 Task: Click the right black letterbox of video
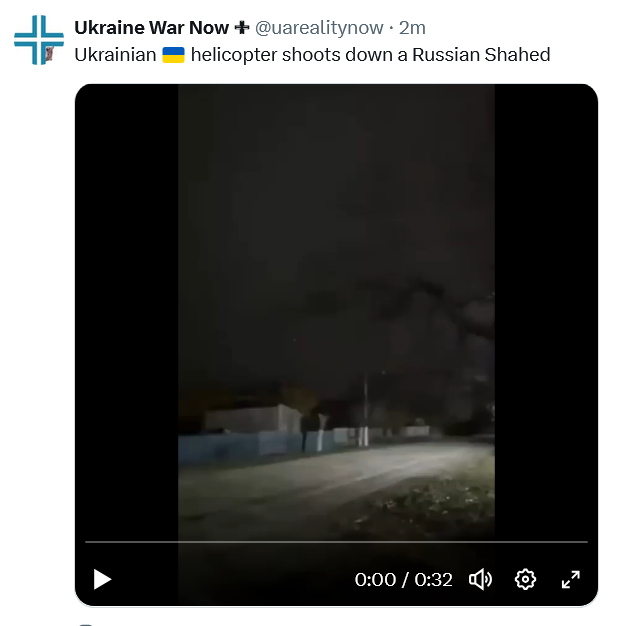click(546, 310)
